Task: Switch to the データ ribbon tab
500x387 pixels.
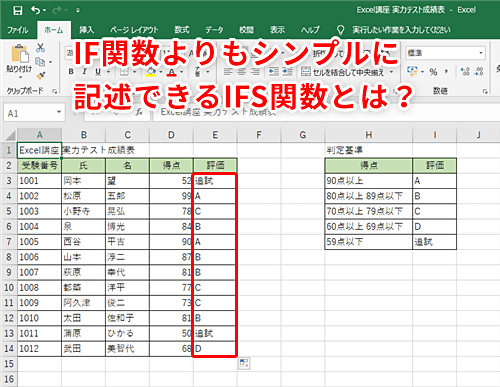Action: coord(214,30)
